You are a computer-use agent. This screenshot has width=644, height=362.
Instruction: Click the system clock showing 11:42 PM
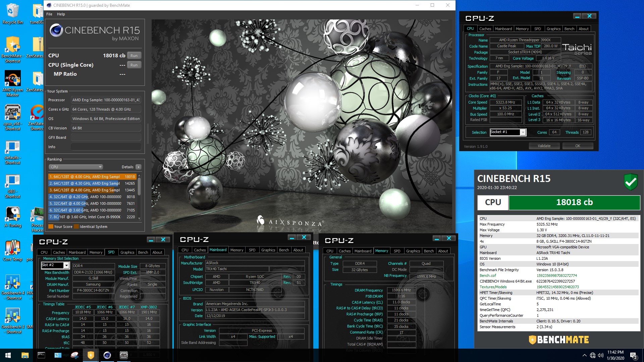[615, 352]
